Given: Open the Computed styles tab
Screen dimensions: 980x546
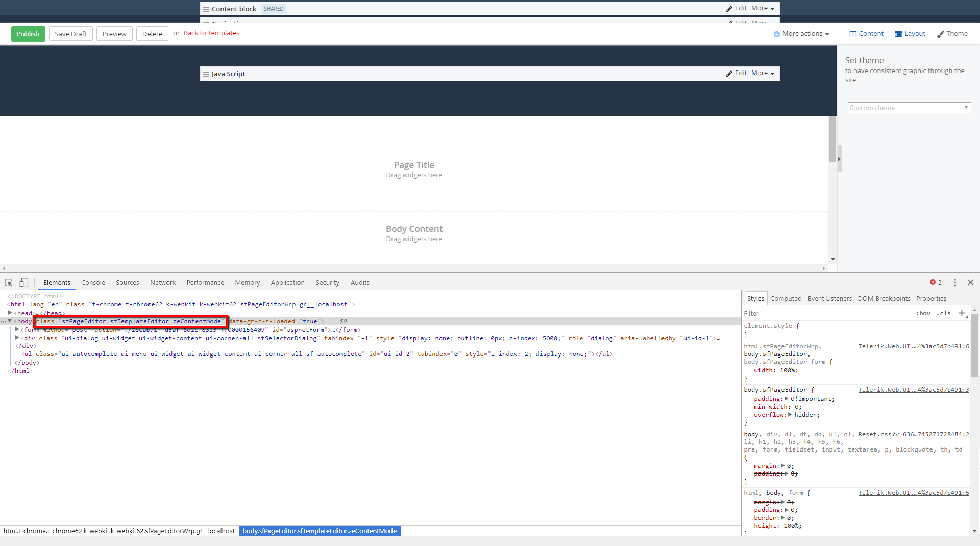Looking at the screenshot, I should click(x=786, y=298).
